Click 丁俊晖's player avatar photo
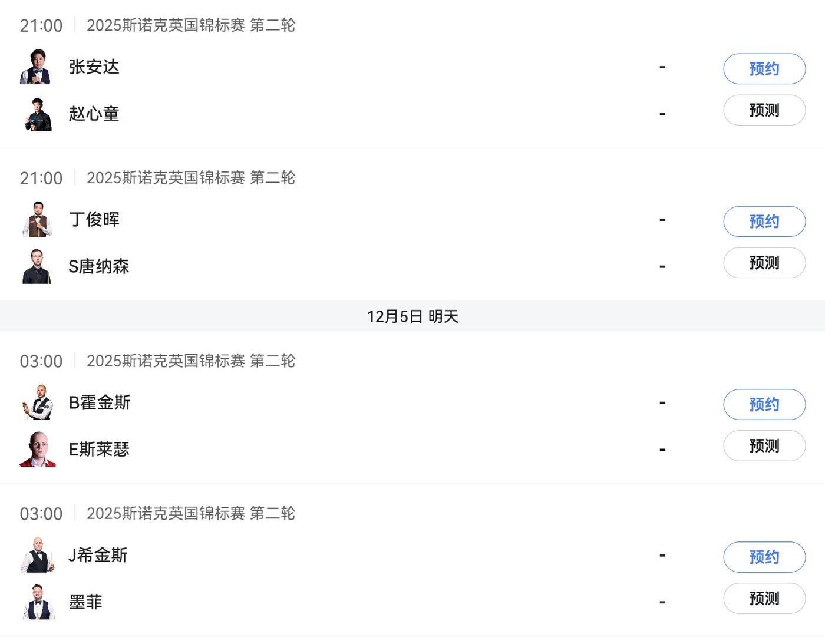This screenshot has width=825, height=644. (38, 220)
